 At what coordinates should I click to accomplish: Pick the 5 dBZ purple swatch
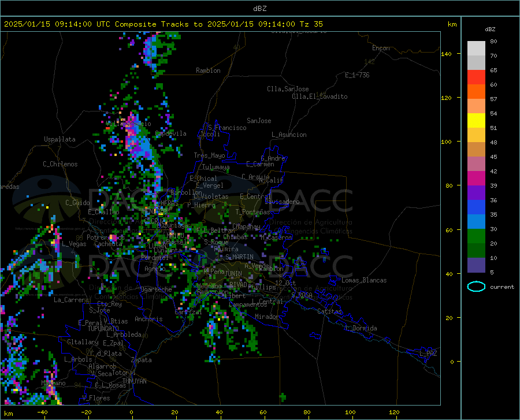(x=476, y=265)
